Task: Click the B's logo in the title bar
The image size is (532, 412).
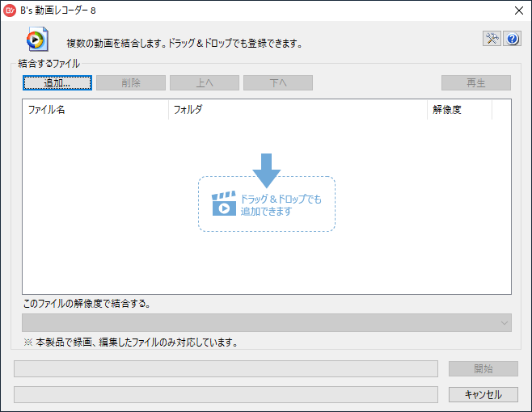Action: (x=11, y=11)
